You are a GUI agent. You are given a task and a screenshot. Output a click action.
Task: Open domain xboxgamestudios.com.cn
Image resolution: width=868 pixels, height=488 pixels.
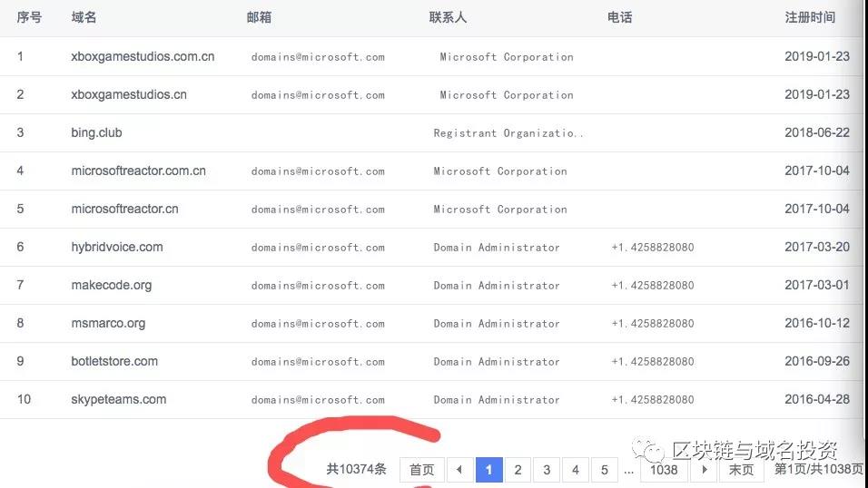tap(143, 56)
